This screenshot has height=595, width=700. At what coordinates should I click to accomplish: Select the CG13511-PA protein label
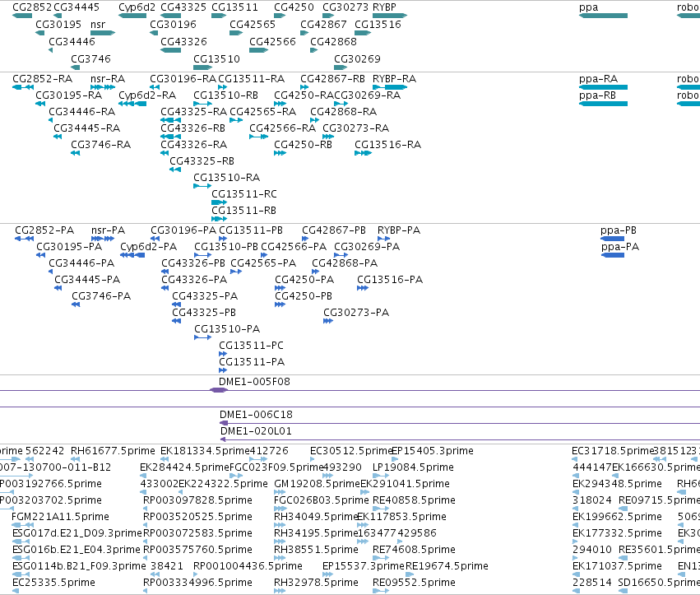click(252, 362)
